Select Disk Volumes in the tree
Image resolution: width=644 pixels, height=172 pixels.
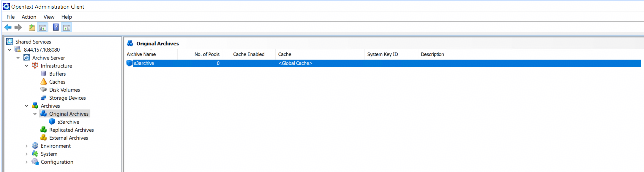coord(65,90)
